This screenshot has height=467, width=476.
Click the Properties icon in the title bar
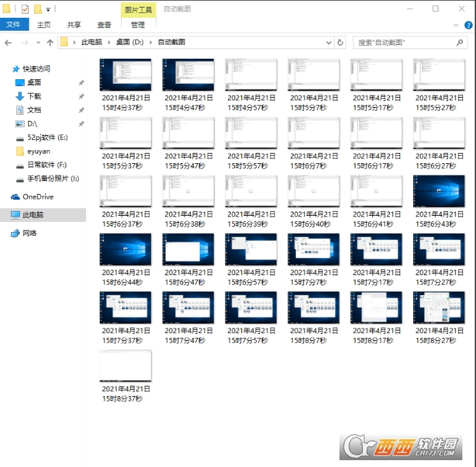point(25,9)
